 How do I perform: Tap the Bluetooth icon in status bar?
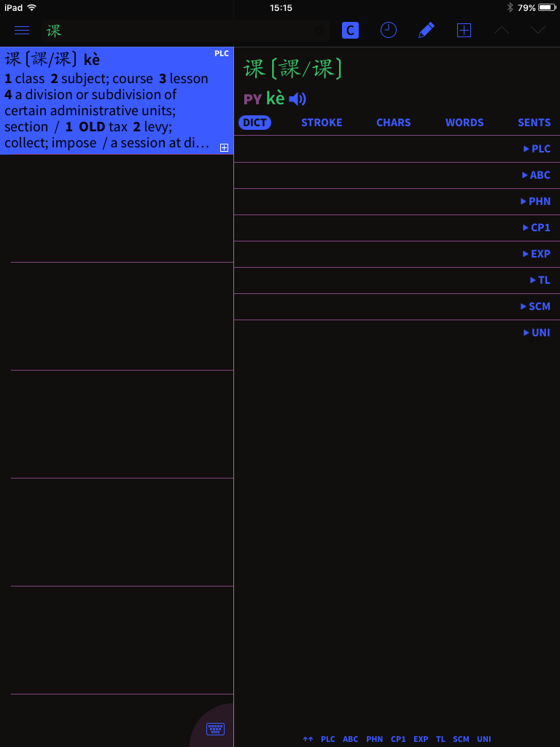[x=510, y=7]
